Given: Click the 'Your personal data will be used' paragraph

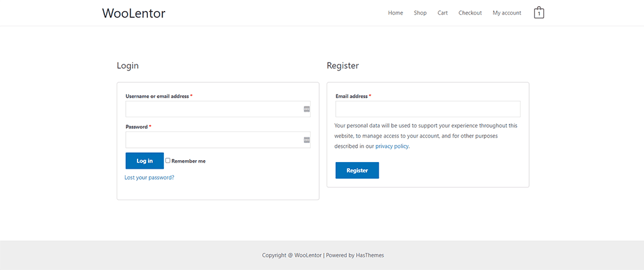Looking at the screenshot, I should pos(426,136).
